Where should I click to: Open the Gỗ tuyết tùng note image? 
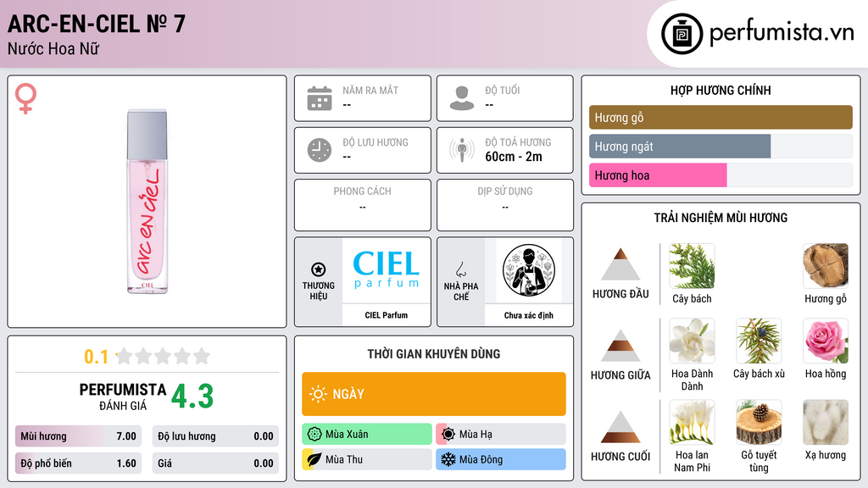point(759,422)
